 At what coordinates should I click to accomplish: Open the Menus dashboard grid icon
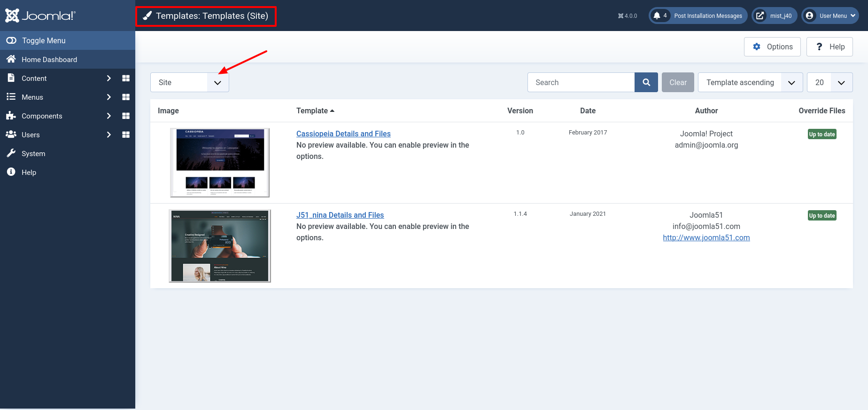126,97
